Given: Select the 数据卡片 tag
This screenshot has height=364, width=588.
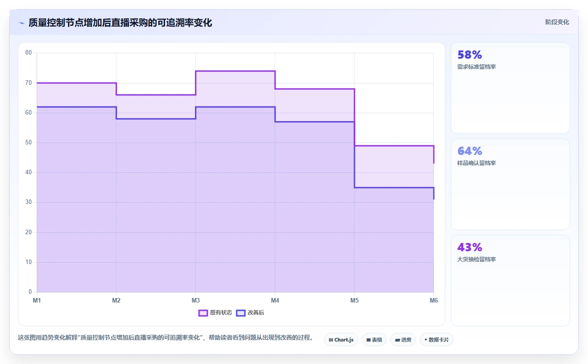Looking at the screenshot, I should click(x=437, y=340).
